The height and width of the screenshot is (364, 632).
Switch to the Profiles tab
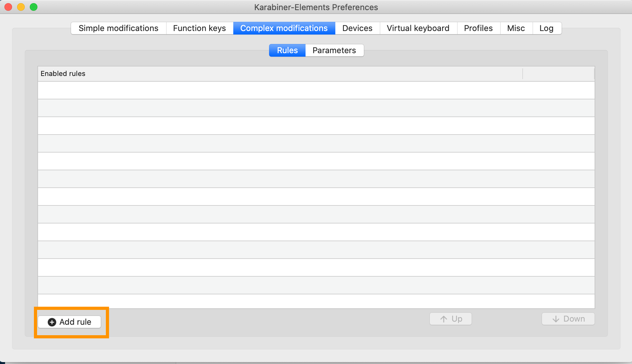coord(478,28)
